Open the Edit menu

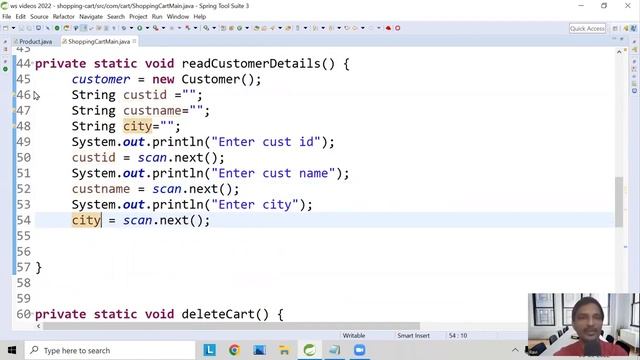tap(20, 17)
